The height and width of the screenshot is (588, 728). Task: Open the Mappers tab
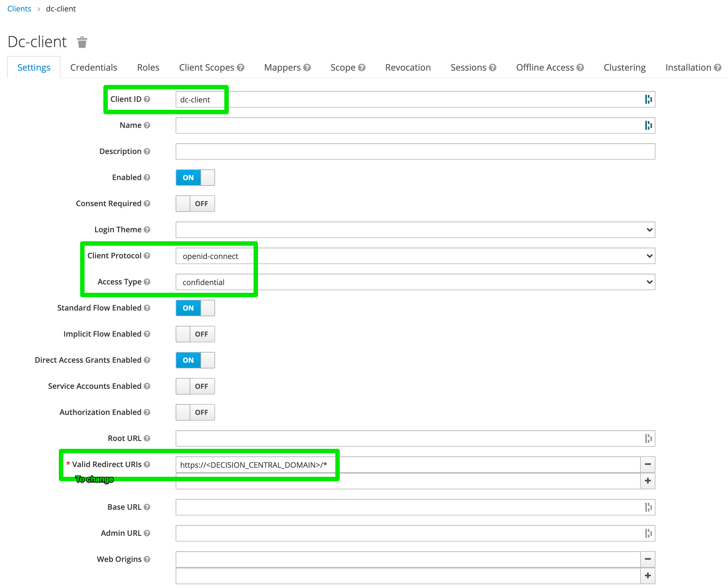pyautogui.click(x=282, y=68)
